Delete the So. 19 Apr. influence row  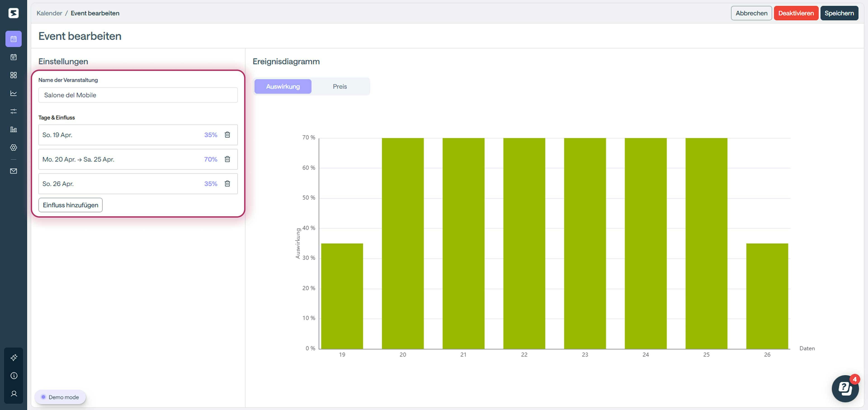pyautogui.click(x=227, y=135)
